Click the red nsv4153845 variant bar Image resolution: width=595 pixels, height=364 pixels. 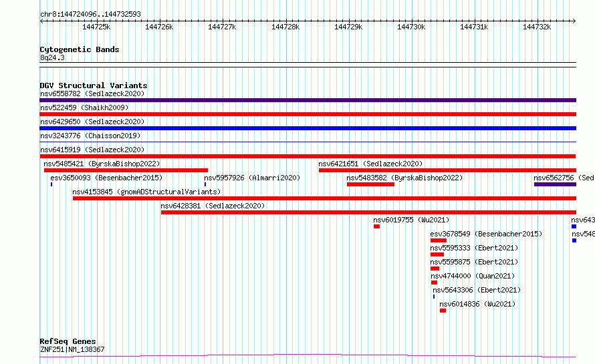[x=324, y=198]
